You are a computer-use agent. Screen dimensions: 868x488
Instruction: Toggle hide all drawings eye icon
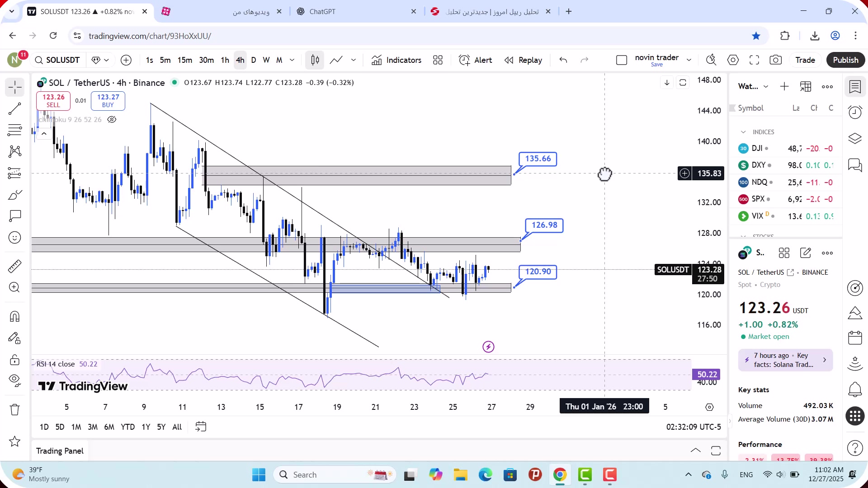14,380
